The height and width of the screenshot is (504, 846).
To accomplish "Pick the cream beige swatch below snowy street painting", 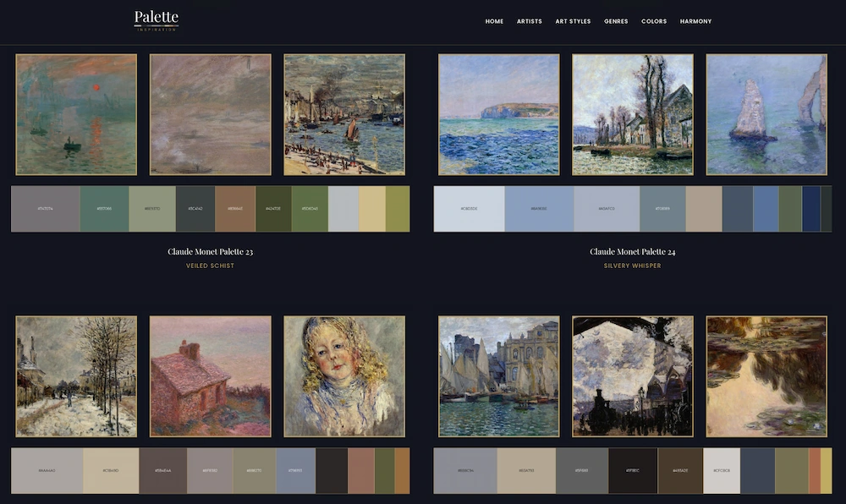I will (x=111, y=470).
